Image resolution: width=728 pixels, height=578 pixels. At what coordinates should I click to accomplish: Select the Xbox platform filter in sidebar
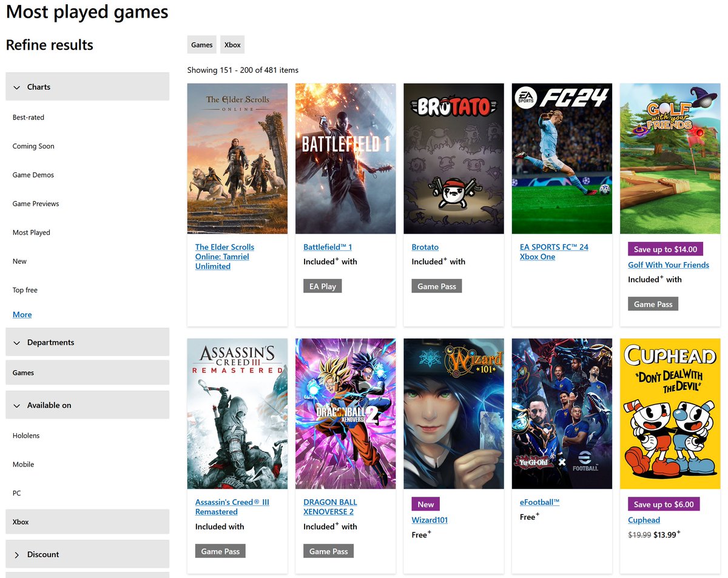87,522
